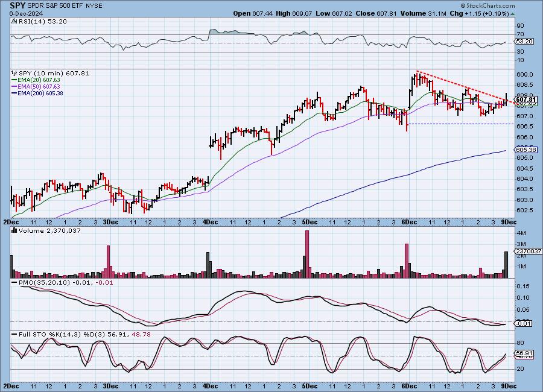Click the EMA(20) 607.63 legend text
543x392 pixels.
pyautogui.click(x=39, y=80)
